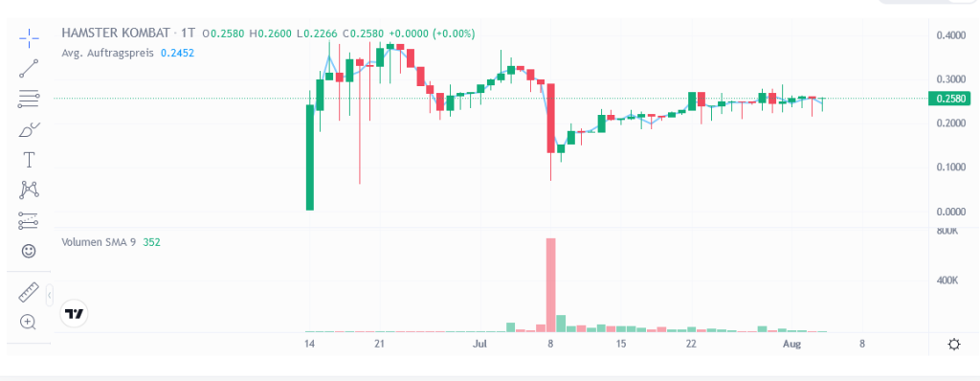The image size is (980, 381).
Task: Click the tall volume bar on July 8
Action: [550, 285]
